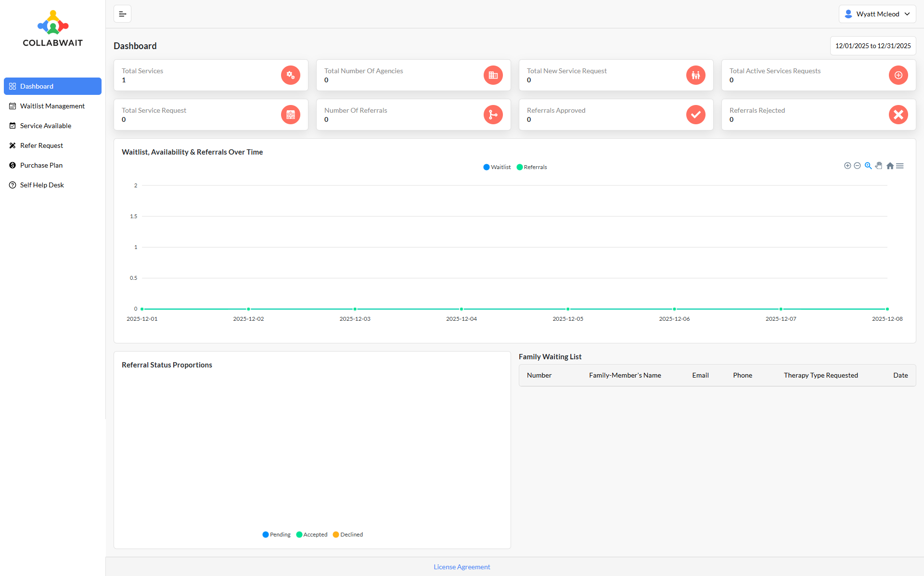Open the License Agreement link
The image size is (924, 576).
(462, 567)
